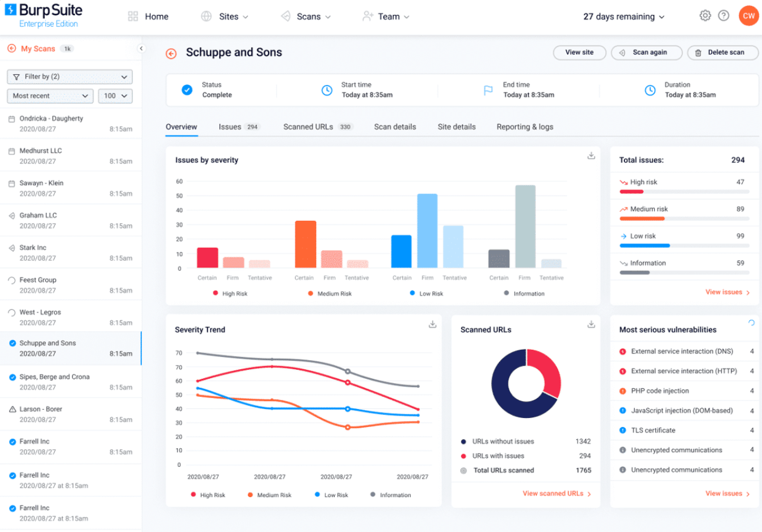This screenshot has height=532, width=762.
Task: Switch to the Site details tab
Action: click(457, 127)
